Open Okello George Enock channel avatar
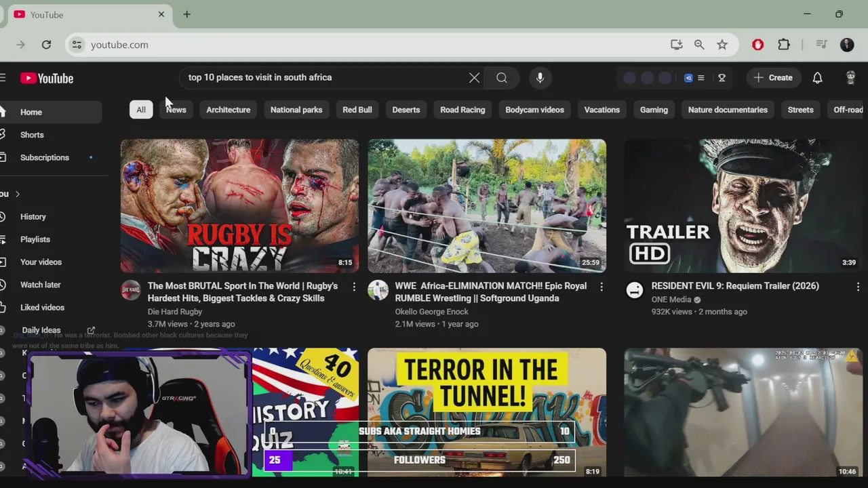 tap(378, 290)
